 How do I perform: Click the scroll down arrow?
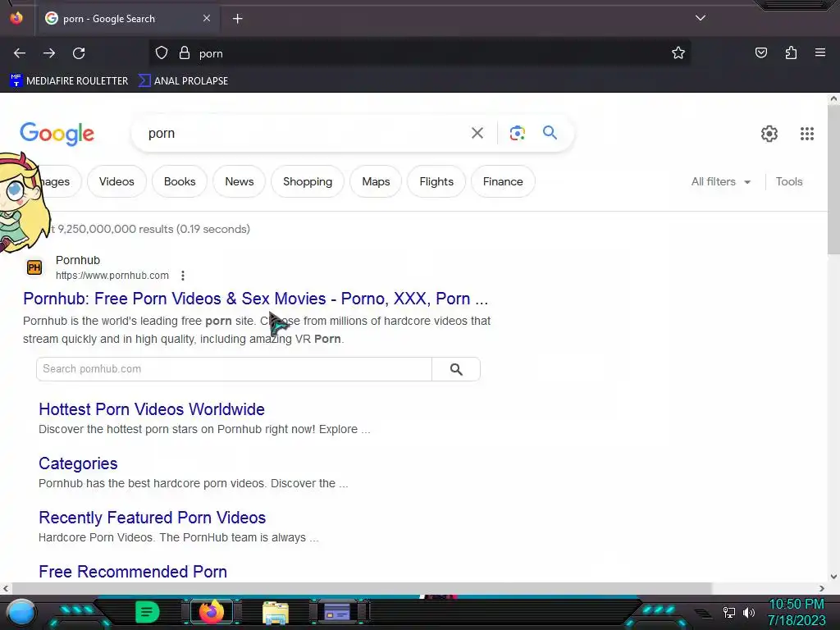click(x=833, y=577)
